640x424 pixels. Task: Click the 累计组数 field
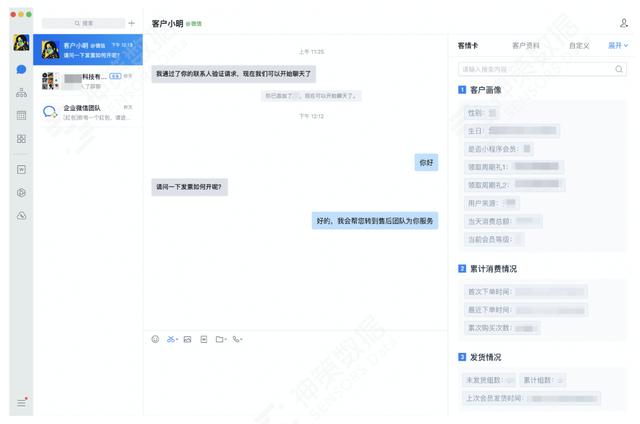[x=543, y=380]
